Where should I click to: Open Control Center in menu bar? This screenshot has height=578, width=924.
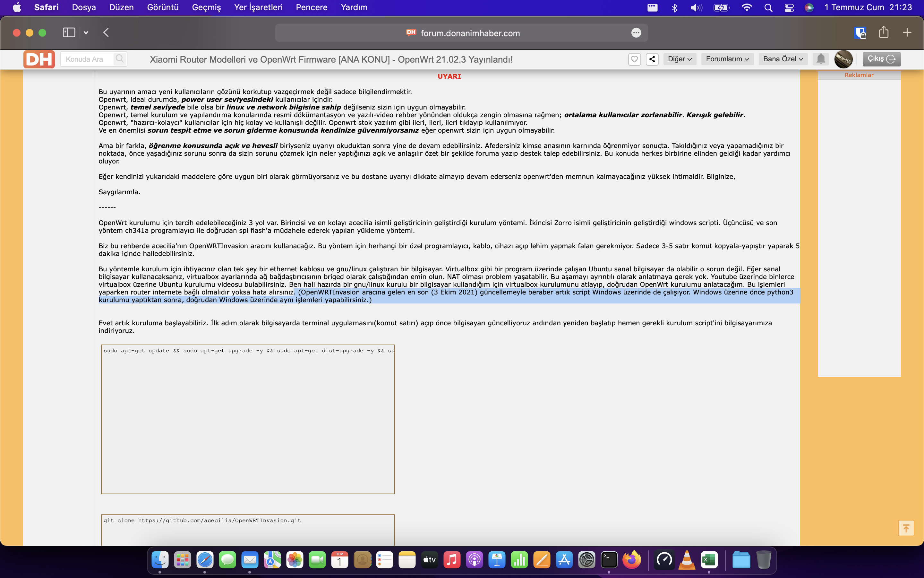pyautogui.click(x=789, y=8)
